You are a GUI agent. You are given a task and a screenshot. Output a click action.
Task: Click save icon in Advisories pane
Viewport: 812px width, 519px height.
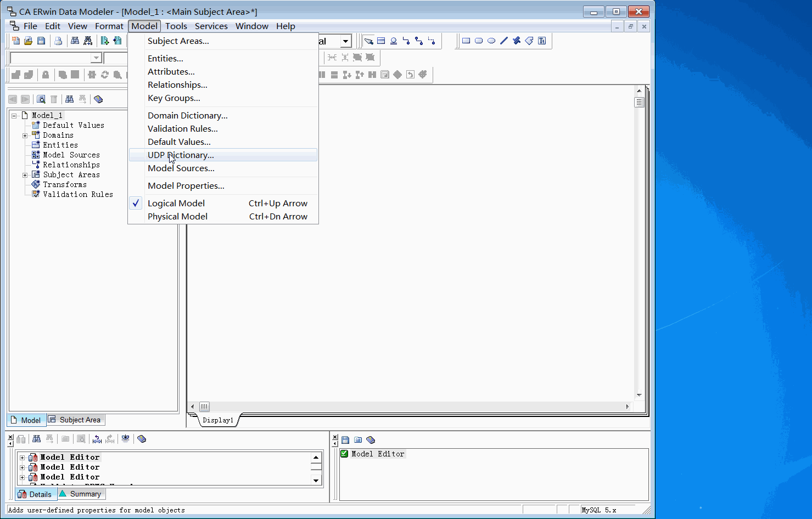(x=345, y=440)
